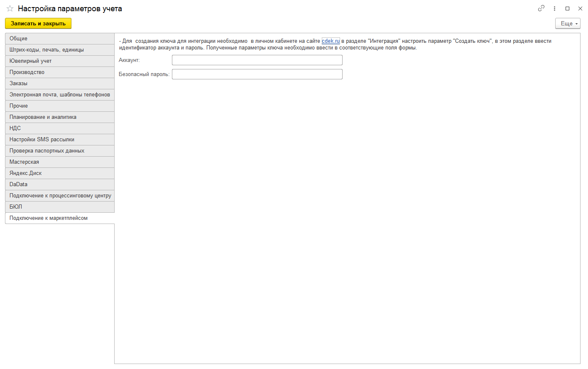588x369 pixels.
Task: Open Проверка паспортных данных tab
Action: 60,151
